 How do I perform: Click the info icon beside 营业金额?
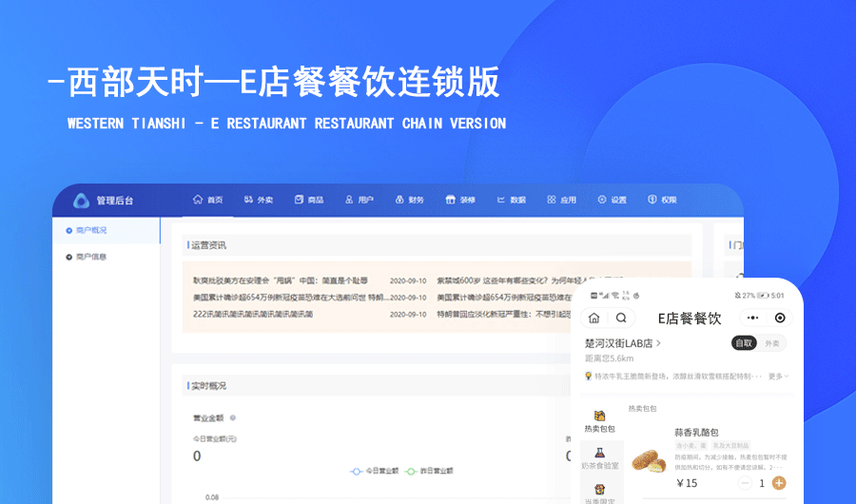click(x=233, y=417)
